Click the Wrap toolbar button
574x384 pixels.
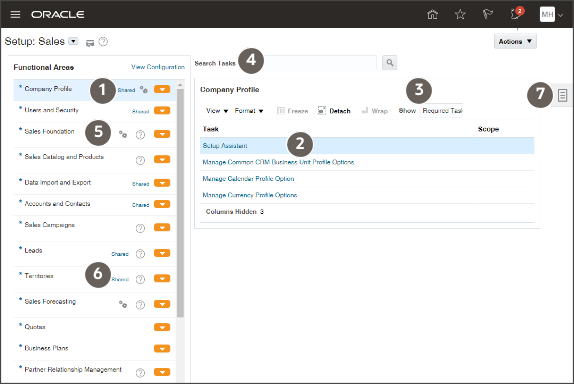click(374, 111)
